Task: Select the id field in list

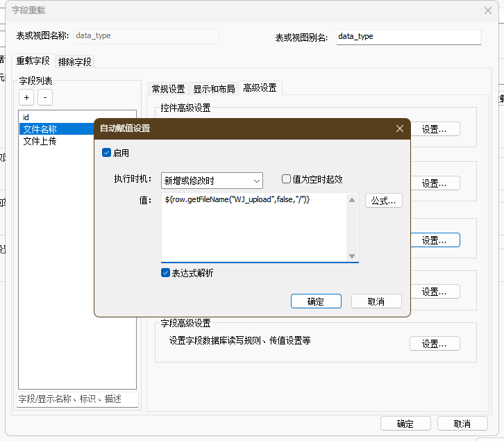Action: (26, 117)
